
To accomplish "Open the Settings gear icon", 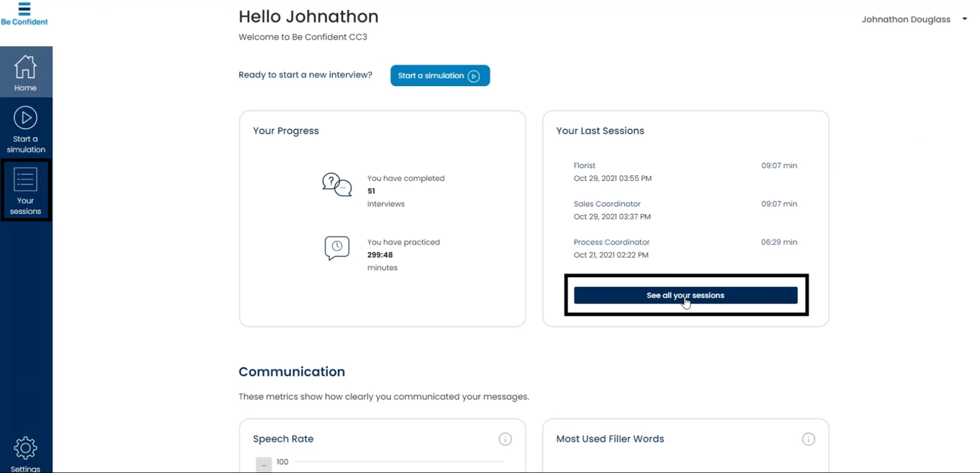I will click(25, 449).
